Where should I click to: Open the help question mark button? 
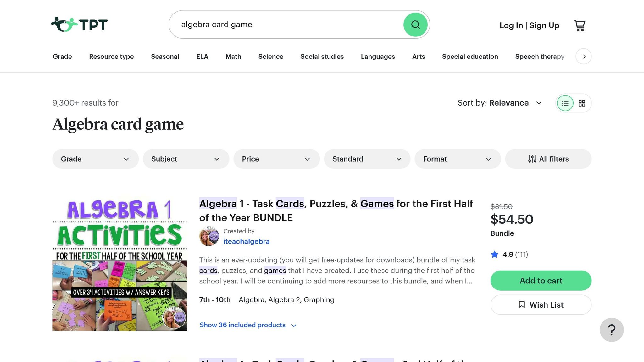coord(612,330)
